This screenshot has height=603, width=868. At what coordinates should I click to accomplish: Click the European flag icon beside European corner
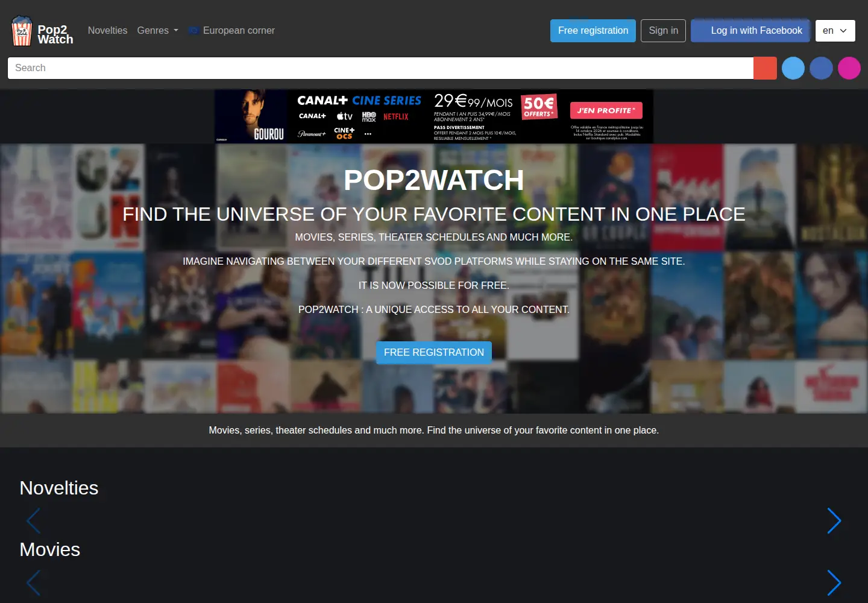[193, 30]
